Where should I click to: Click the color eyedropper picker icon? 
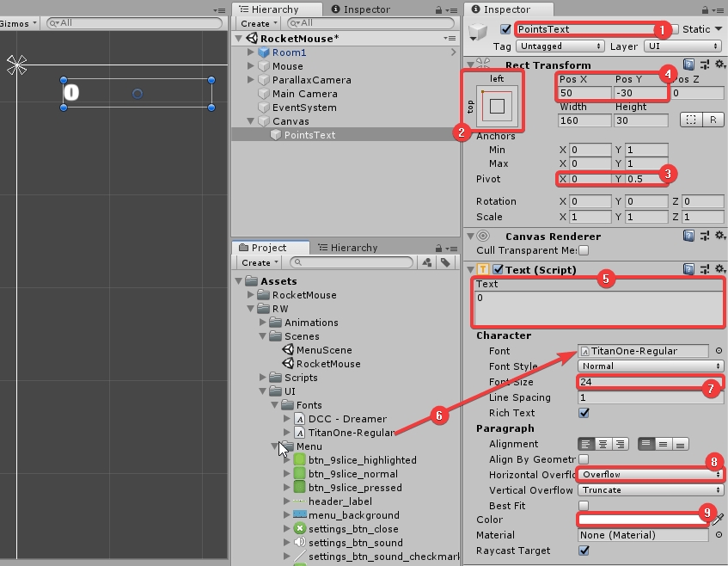point(719,520)
